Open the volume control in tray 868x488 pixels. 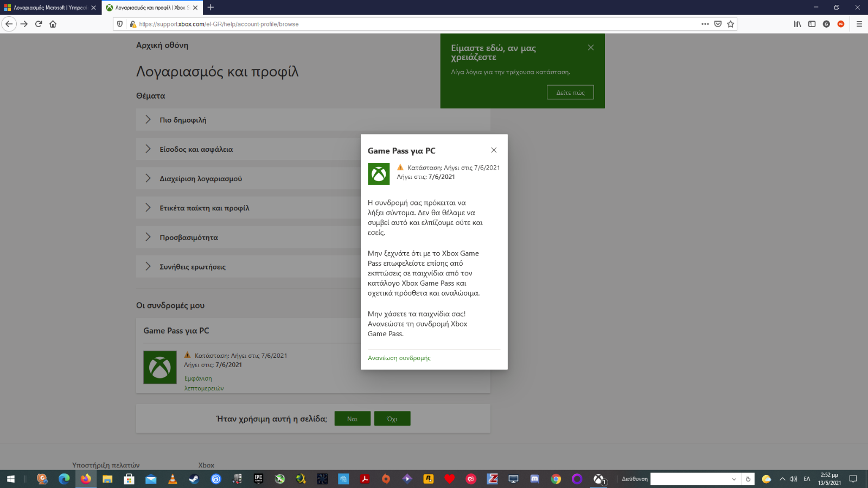pos(793,479)
